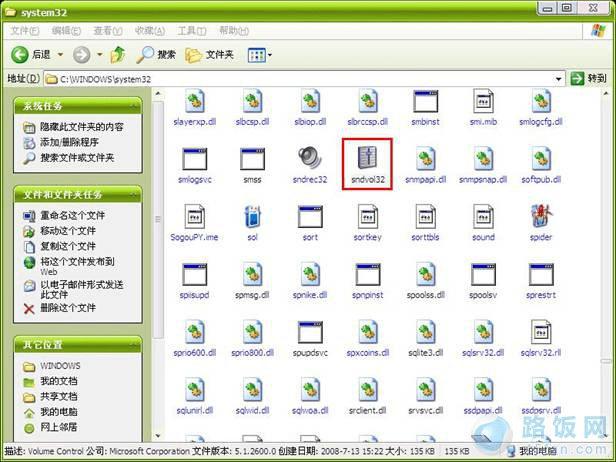
Task: Select the smi.mib file icon
Action: pos(483,101)
